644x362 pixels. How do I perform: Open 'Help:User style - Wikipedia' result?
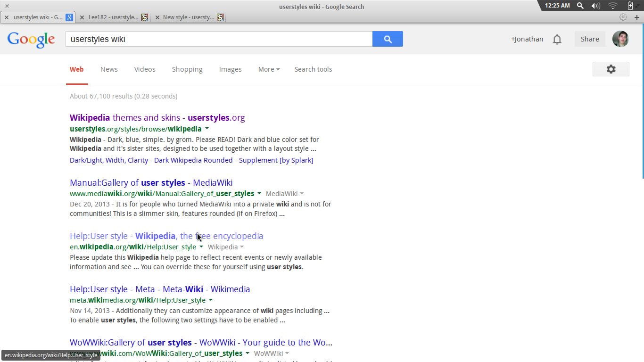click(x=166, y=236)
